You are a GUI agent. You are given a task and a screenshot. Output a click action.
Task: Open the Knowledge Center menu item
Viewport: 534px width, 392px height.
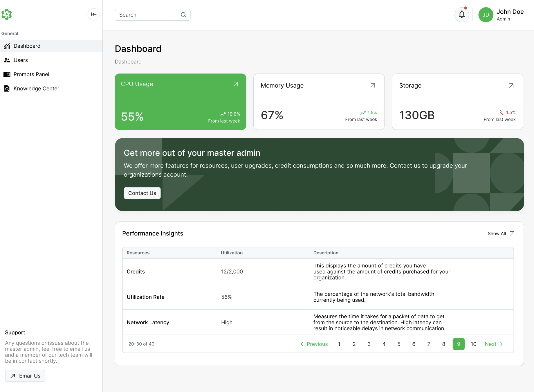click(51, 89)
